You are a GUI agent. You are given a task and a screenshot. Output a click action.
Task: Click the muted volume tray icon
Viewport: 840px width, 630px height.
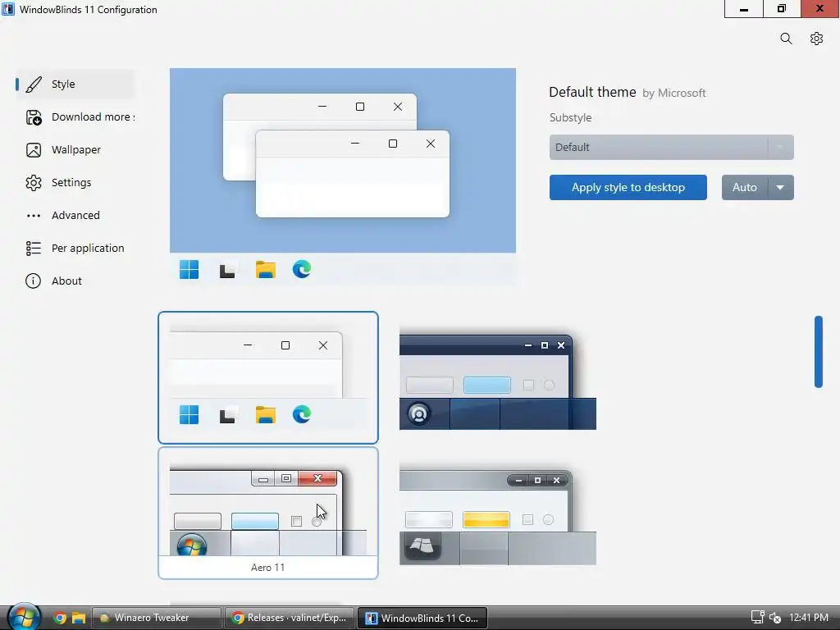pyautogui.click(x=774, y=618)
